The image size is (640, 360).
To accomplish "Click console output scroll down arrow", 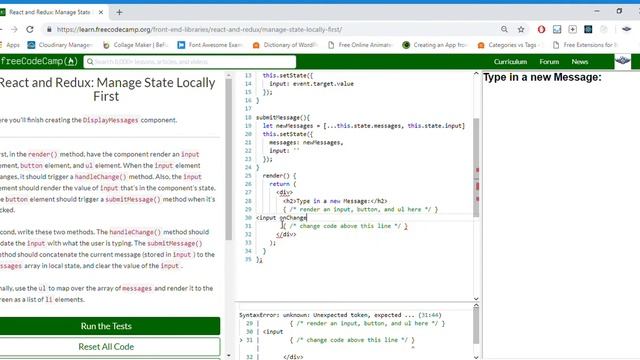I will [476, 357].
